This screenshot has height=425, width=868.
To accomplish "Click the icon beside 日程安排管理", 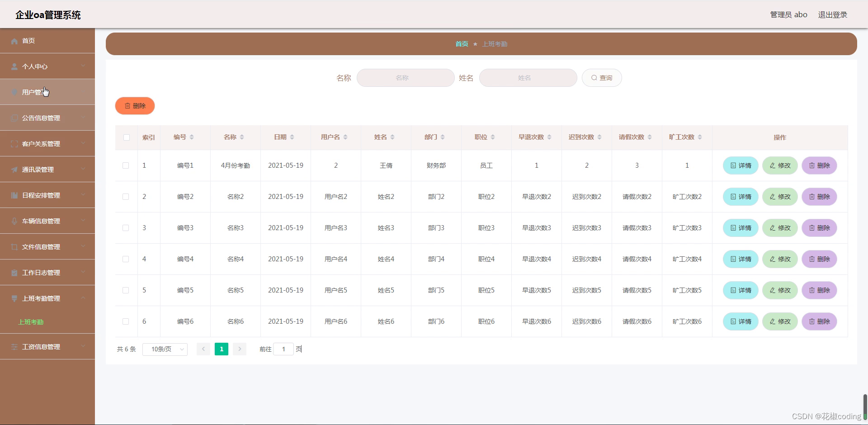I will coord(14,196).
